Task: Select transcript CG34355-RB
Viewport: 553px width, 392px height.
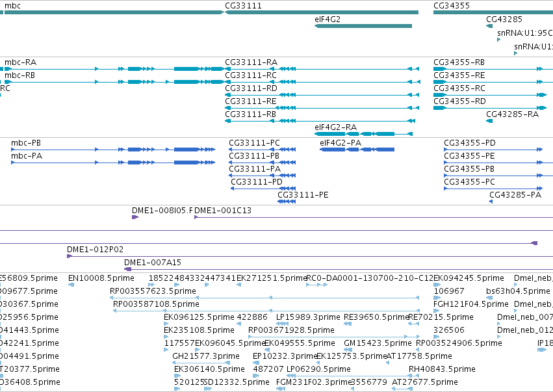Action: [x=493, y=69]
